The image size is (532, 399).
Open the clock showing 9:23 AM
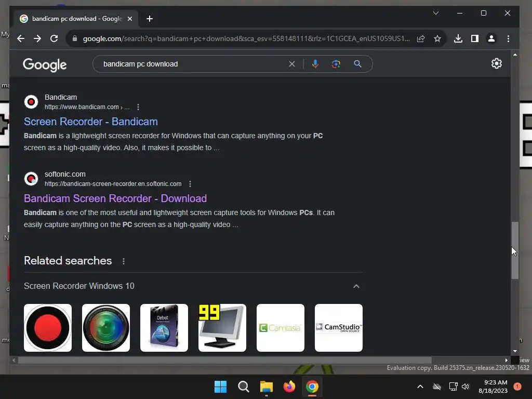pyautogui.click(x=493, y=387)
